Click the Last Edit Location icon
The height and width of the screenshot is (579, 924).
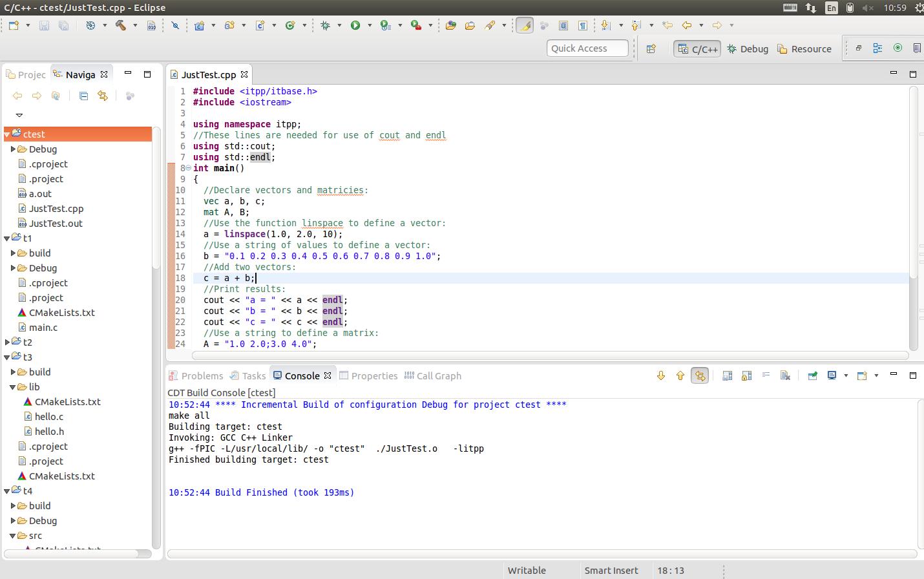(x=667, y=25)
